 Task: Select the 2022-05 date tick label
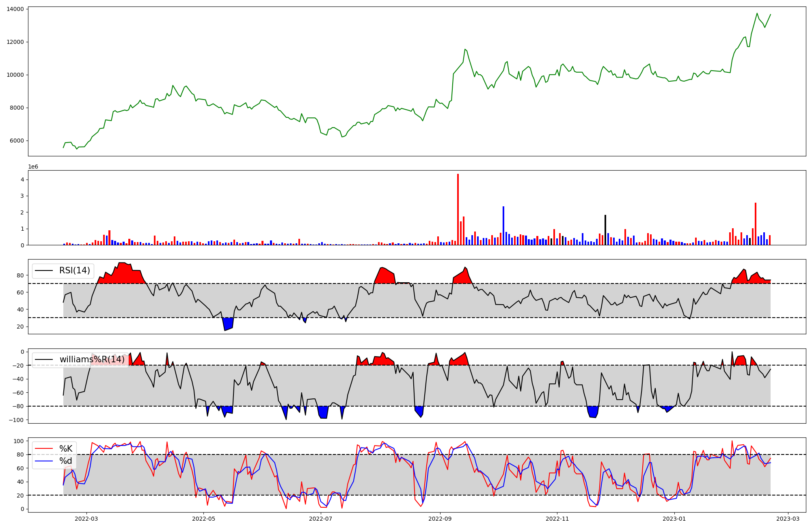coord(203,519)
